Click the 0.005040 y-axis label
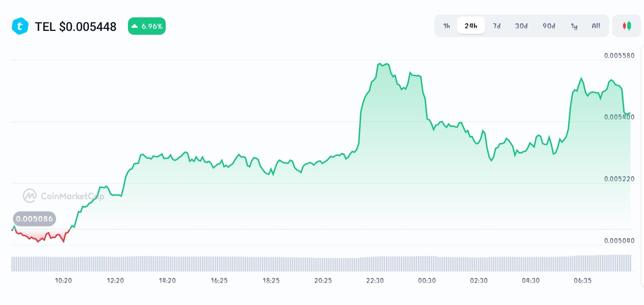 (619, 241)
